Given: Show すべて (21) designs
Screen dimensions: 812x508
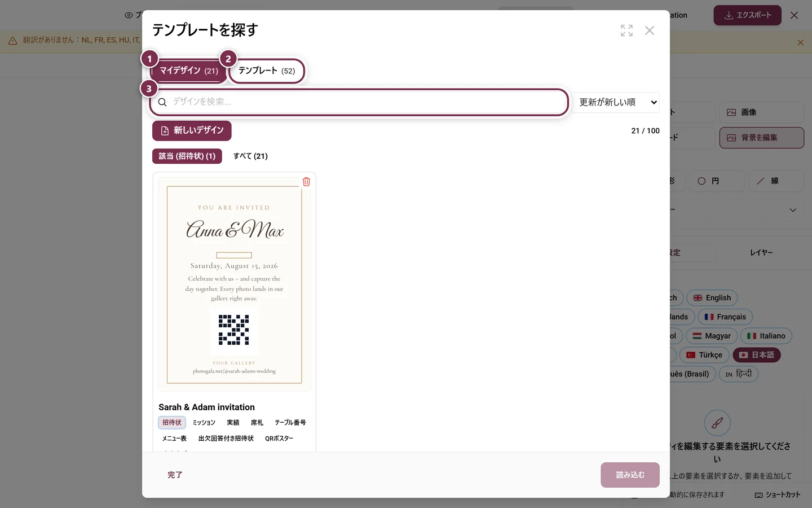Looking at the screenshot, I should click(x=250, y=156).
